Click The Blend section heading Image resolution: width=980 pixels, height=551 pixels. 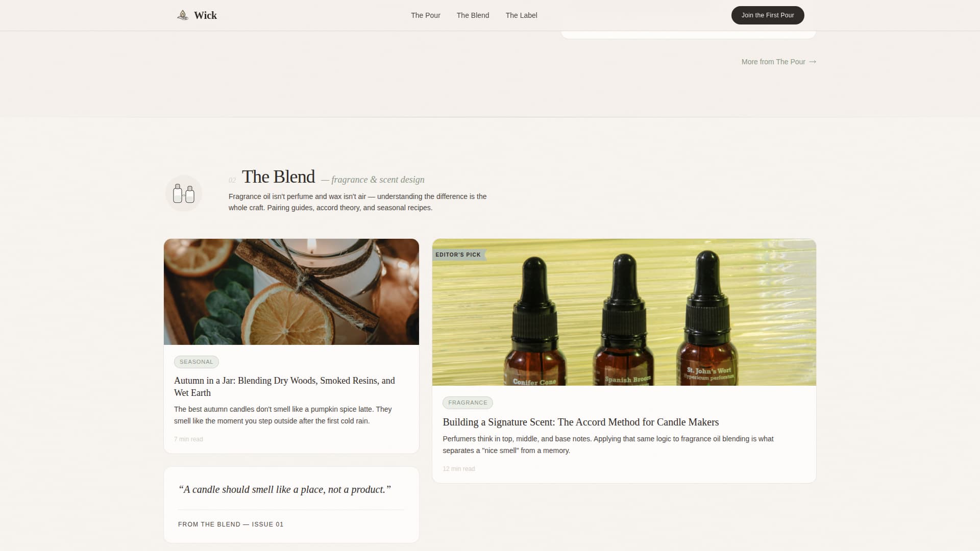(x=278, y=177)
